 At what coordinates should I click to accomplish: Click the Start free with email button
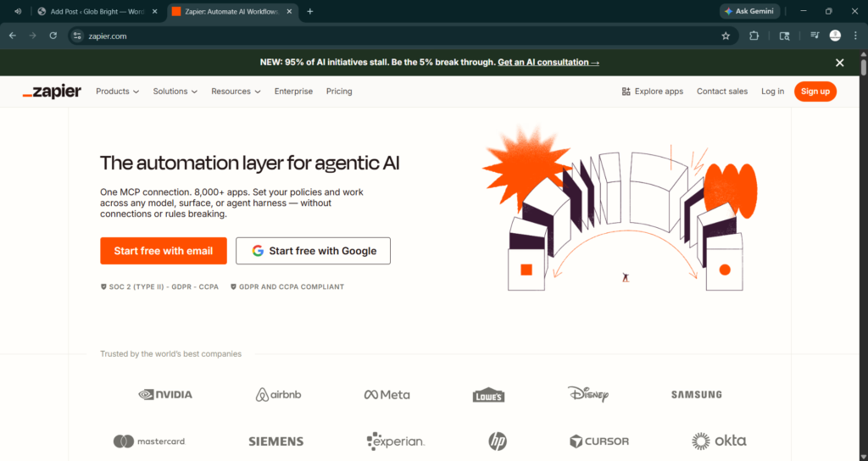pyautogui.click(x=163, y=251)
